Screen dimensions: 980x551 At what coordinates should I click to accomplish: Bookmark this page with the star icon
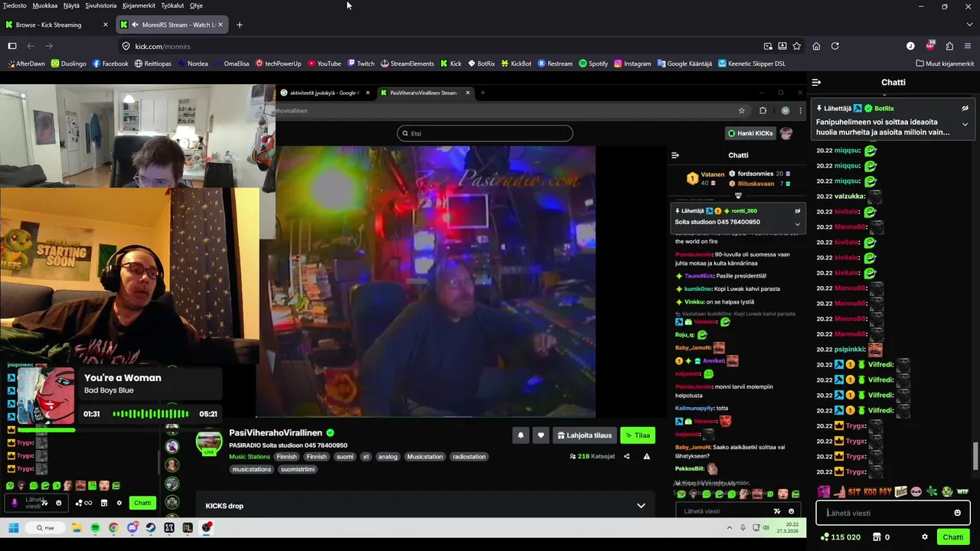tap(796, 46)
